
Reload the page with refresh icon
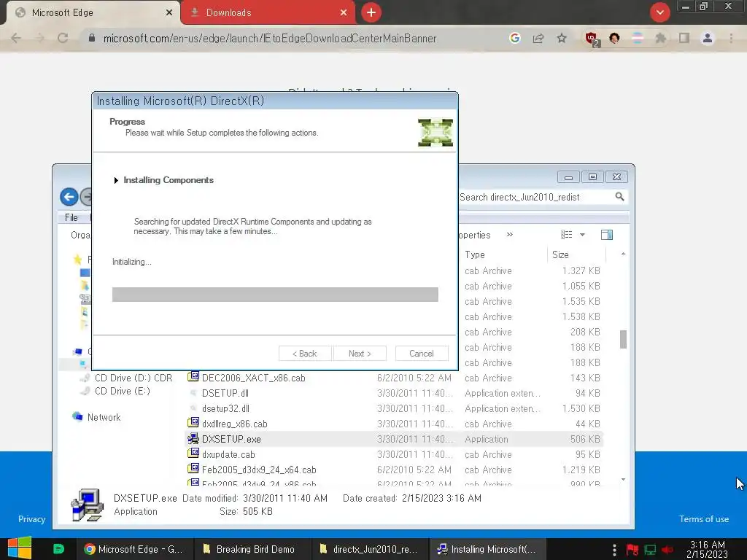[x=63, y=38]
